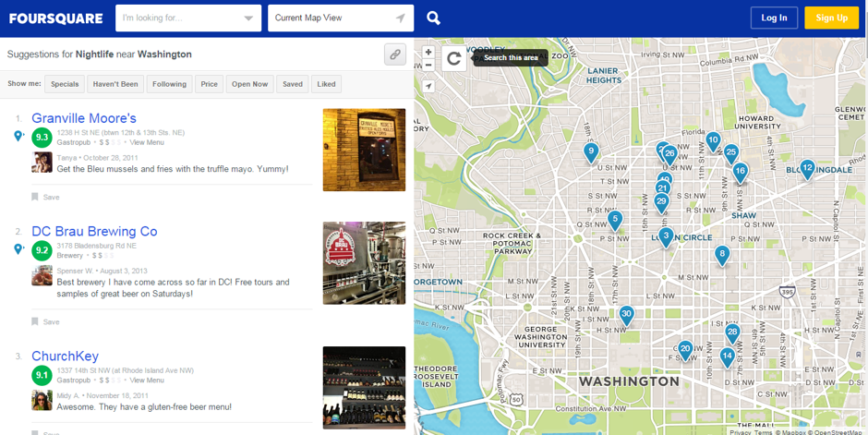Open ChurchKey photo thumbnail
Viewport: 868px width, 435px height.
[x=364, y=388]
